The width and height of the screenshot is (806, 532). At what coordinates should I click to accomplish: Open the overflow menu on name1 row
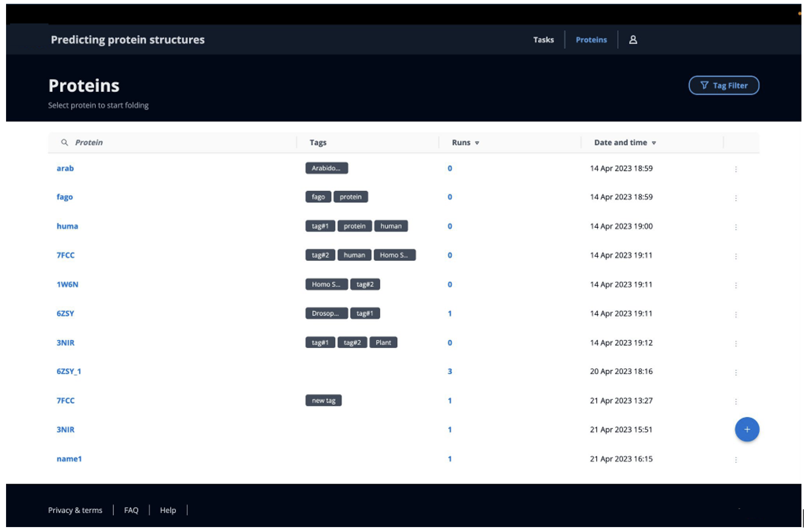coord(736,460)
